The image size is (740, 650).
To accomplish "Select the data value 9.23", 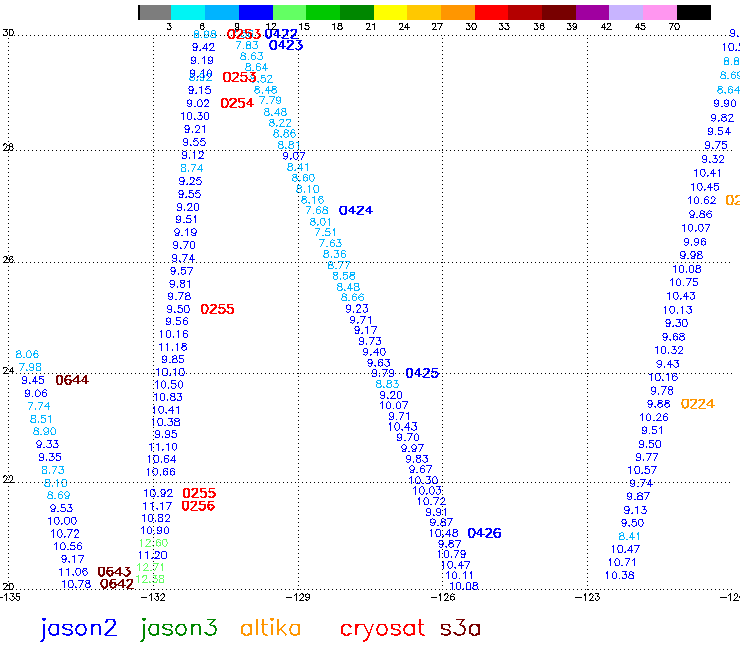I will 357,309.
